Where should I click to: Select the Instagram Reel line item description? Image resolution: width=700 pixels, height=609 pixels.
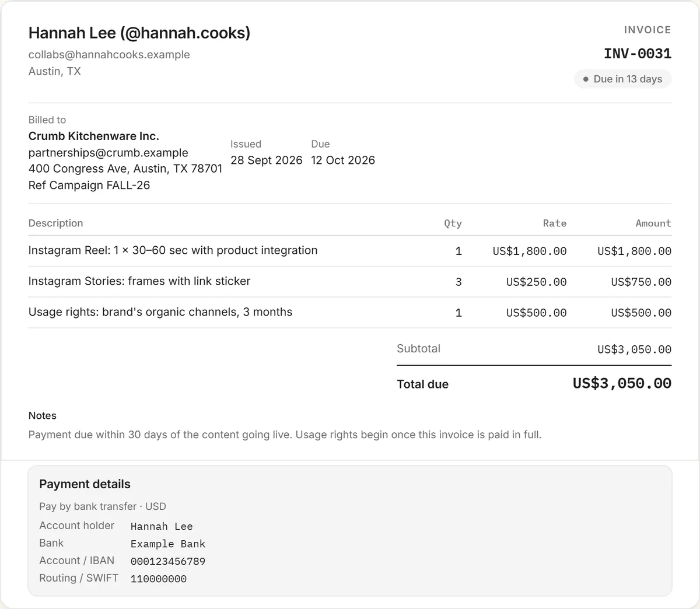(173, 250)
